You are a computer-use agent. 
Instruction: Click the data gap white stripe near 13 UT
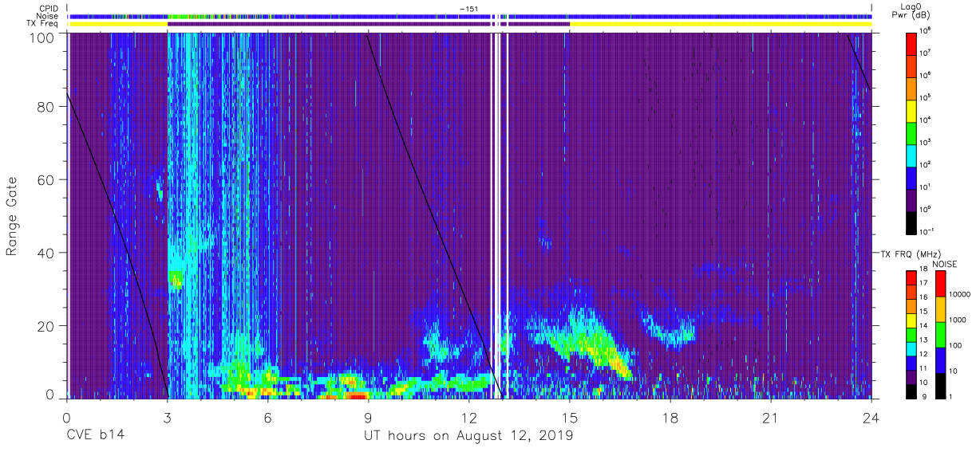499,215
